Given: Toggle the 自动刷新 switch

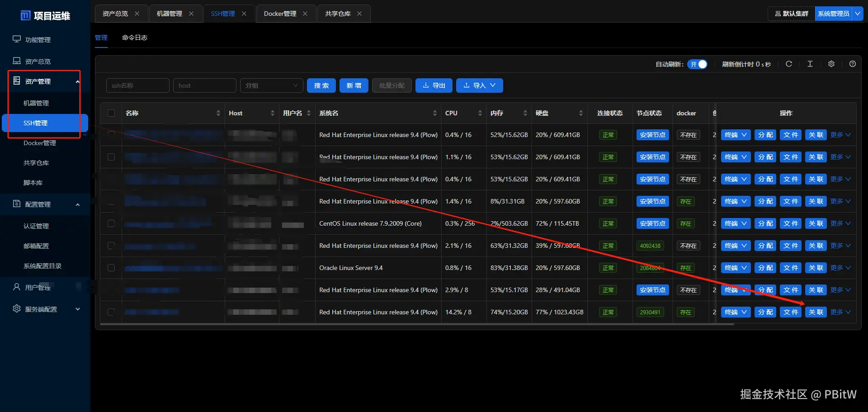Looking at the screenshot, I should click(697, 64).
